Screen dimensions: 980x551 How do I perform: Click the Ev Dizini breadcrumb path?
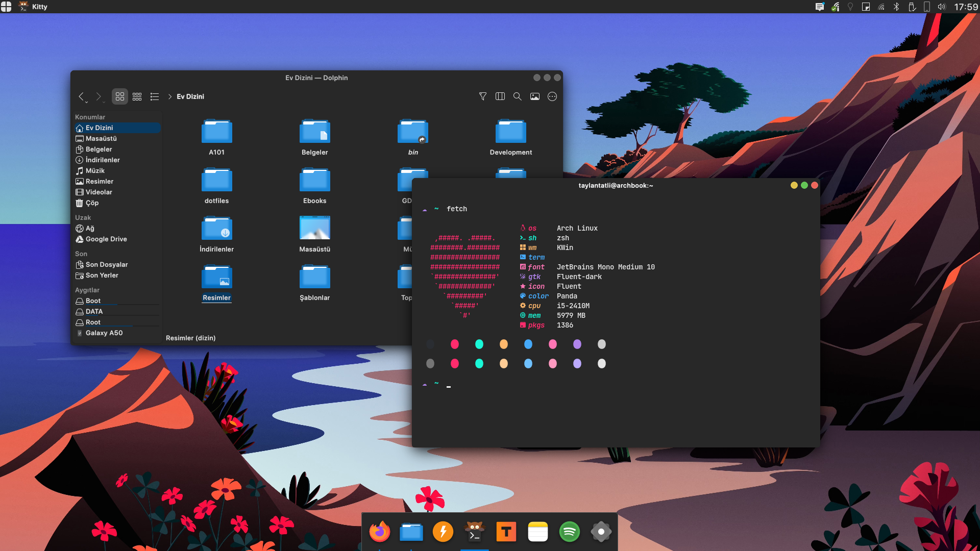[x=190, y=96]
